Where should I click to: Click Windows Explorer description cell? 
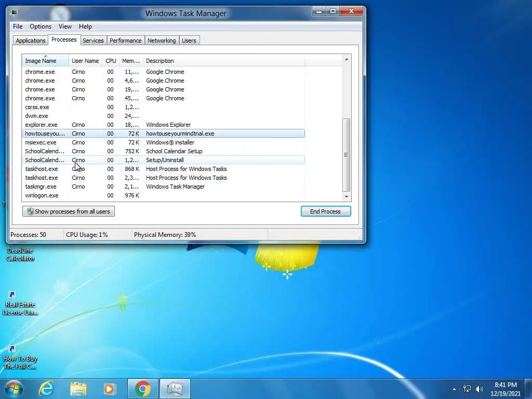point(168,125)
